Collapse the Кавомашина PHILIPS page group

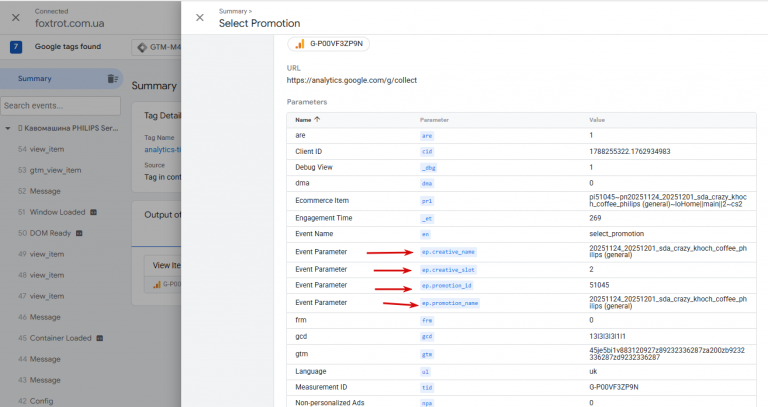click(x=8, y=128)
